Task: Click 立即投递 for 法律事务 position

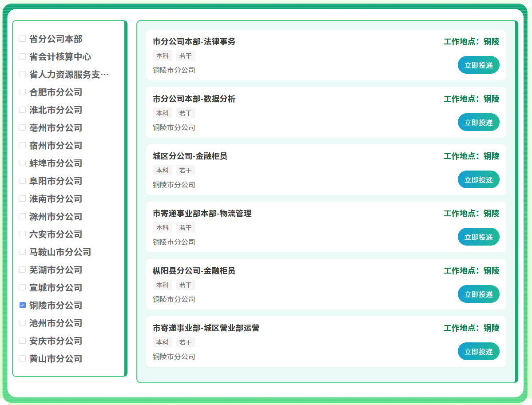Action: pos(478,65)
